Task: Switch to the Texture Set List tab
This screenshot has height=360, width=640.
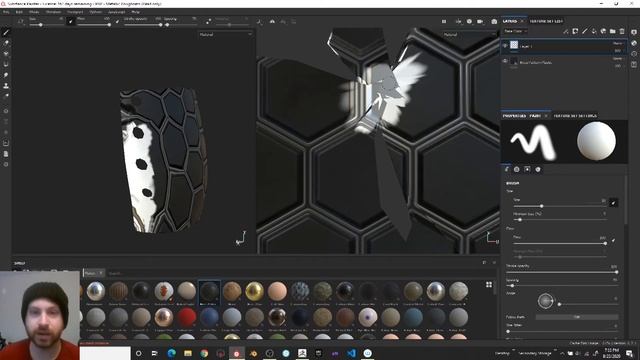Action: [546, 21]
